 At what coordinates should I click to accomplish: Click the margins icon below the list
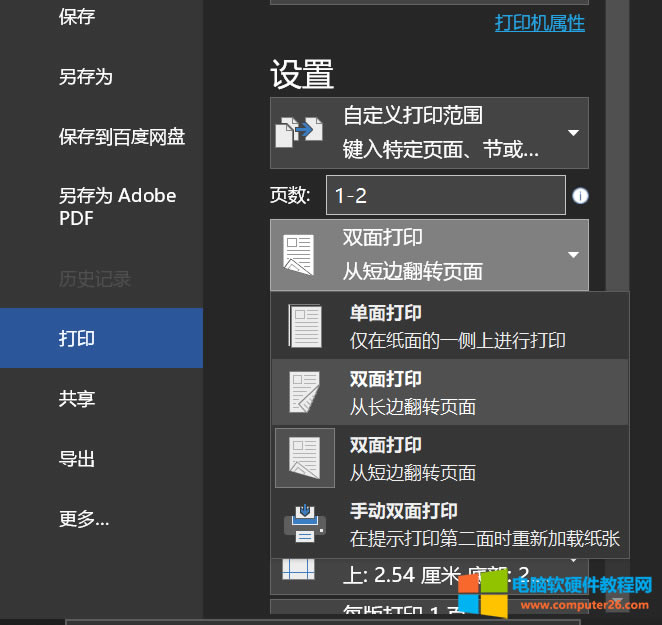[x=298, y=570]
